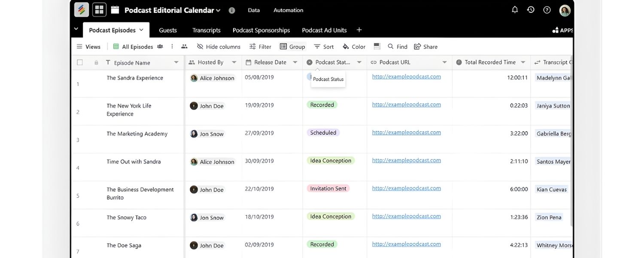The height and width of the screenshot is (258, 644).
Task: Add a new table with the plus icon
Action: (359, 30)
